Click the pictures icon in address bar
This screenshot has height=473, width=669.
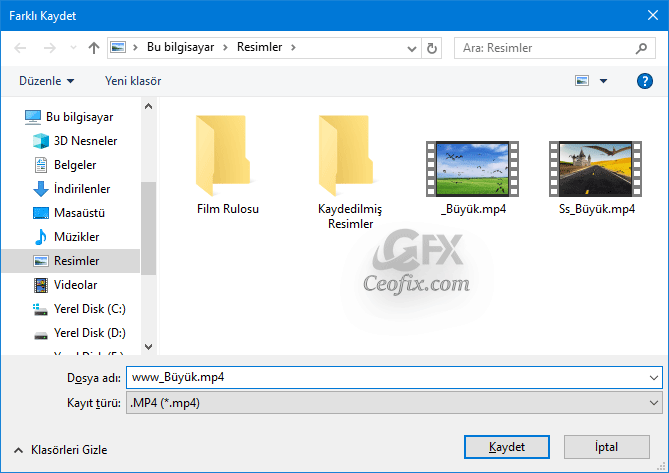118,47
